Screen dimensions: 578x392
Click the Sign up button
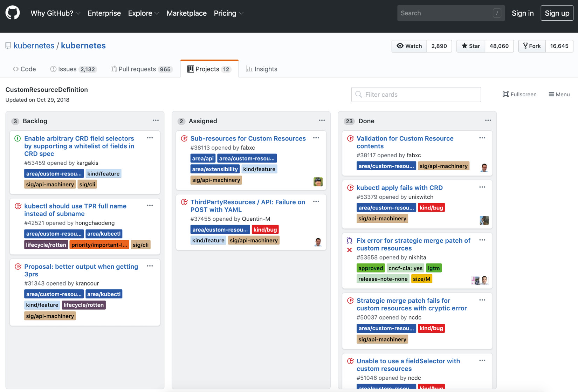tap(557, 13)
